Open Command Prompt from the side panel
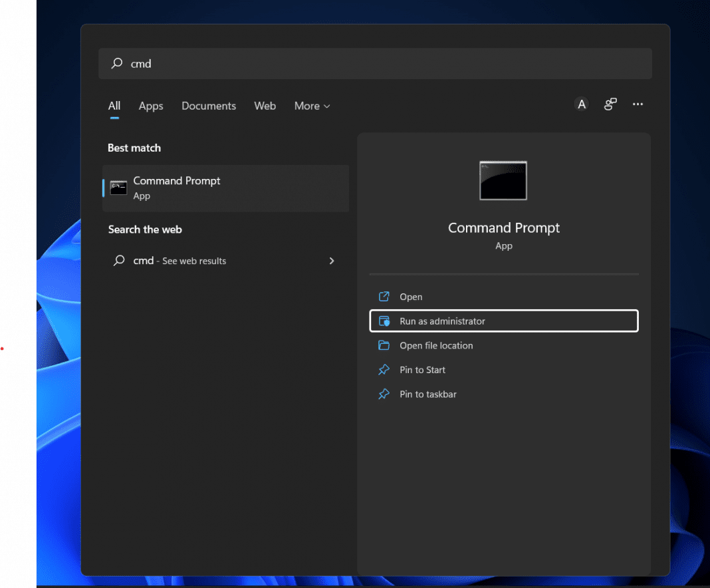This screenshot has height=588, width=710. [x=411, y=296]
